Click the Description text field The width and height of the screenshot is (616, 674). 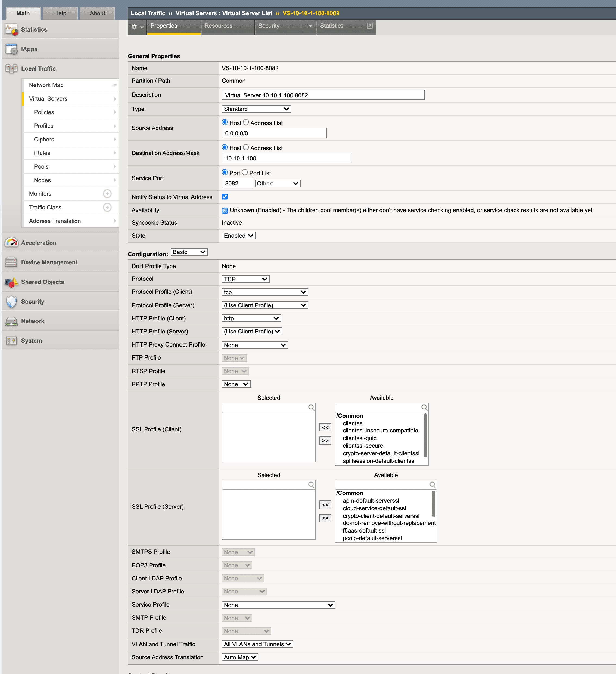tap(323, 95)
